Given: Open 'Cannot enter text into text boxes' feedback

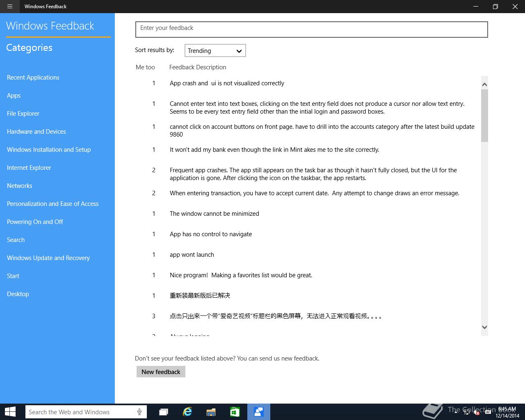Looking at the screenshot, I should [317, 107].
